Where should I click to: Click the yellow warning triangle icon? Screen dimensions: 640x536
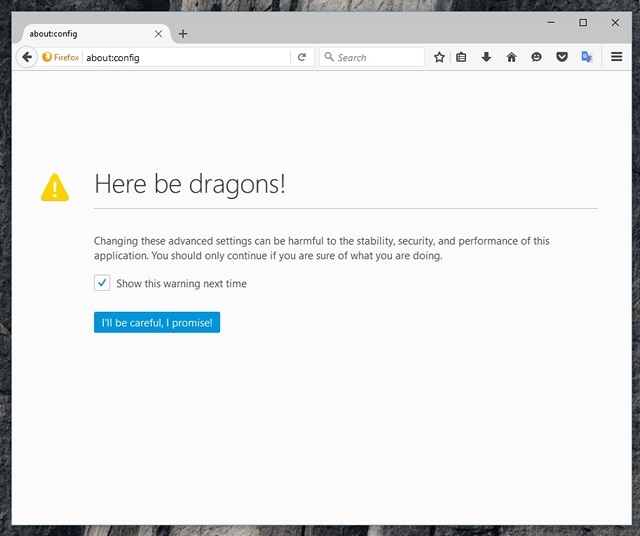click(x=55, y=187)
